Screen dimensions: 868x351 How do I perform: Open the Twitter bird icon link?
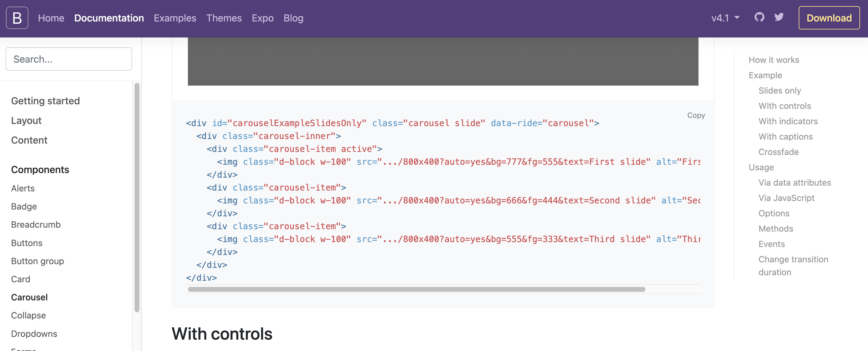(x=779, y=17)
